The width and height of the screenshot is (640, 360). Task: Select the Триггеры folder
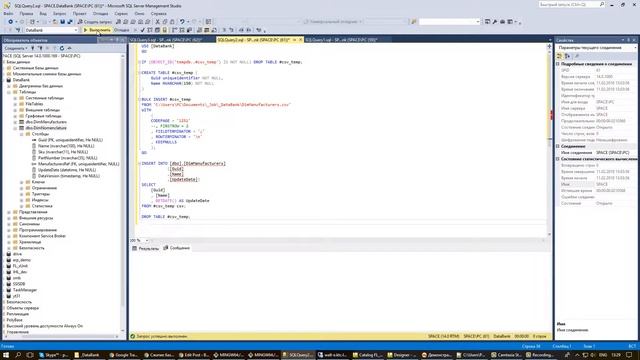[x=40, y=194]
